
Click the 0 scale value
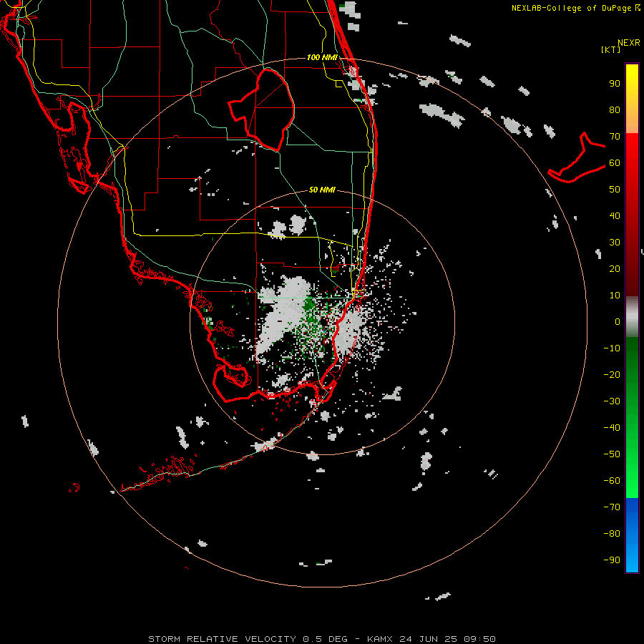click(x=618, y=322)
